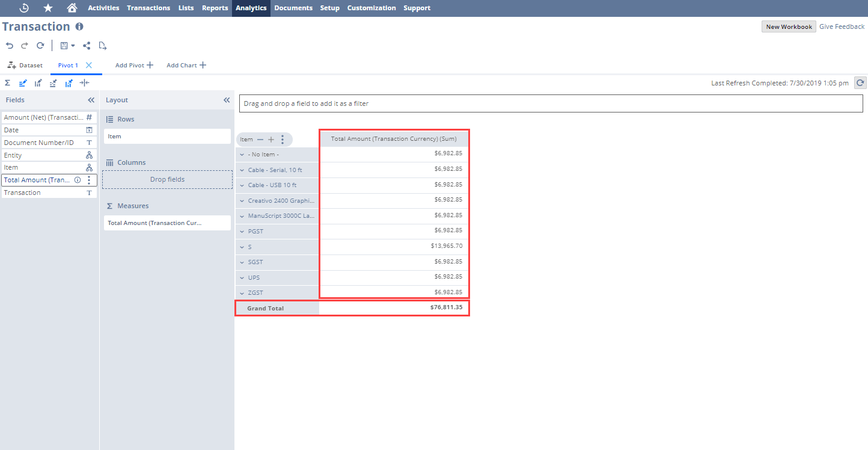Open the Shortcuts star icon

point(48,8)
